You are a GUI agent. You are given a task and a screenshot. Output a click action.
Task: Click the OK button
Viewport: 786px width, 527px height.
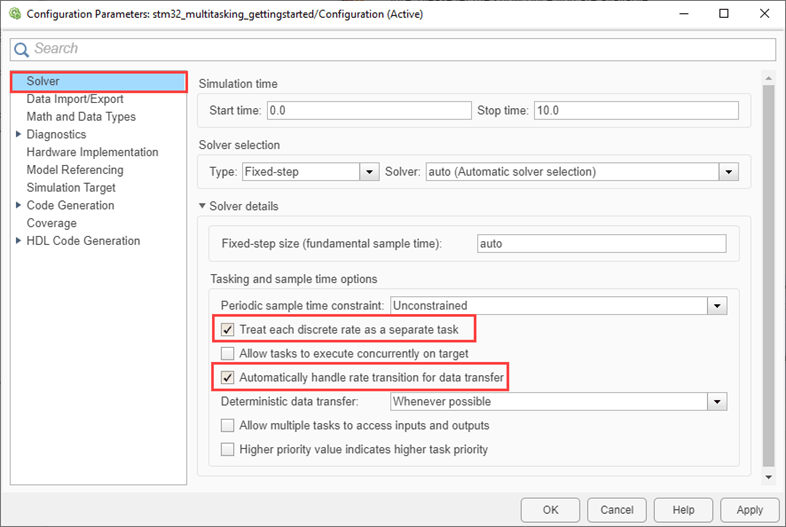pyautogui.click(x=550, y=510)
